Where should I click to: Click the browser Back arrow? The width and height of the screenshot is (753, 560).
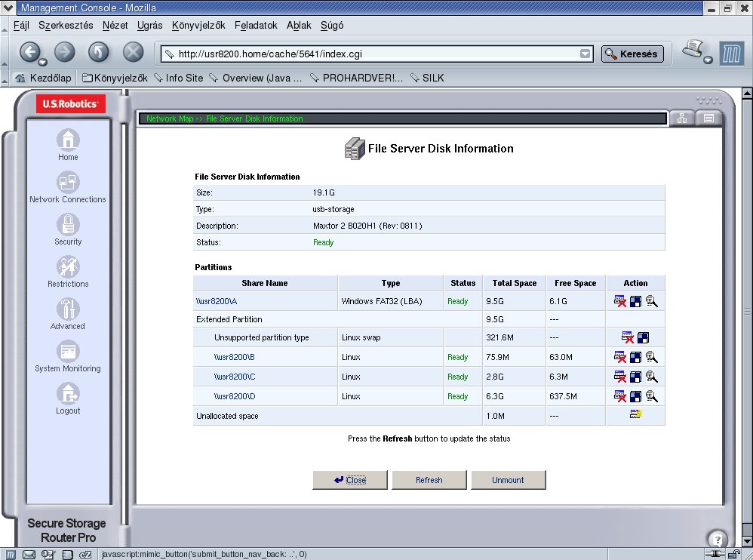29,52
